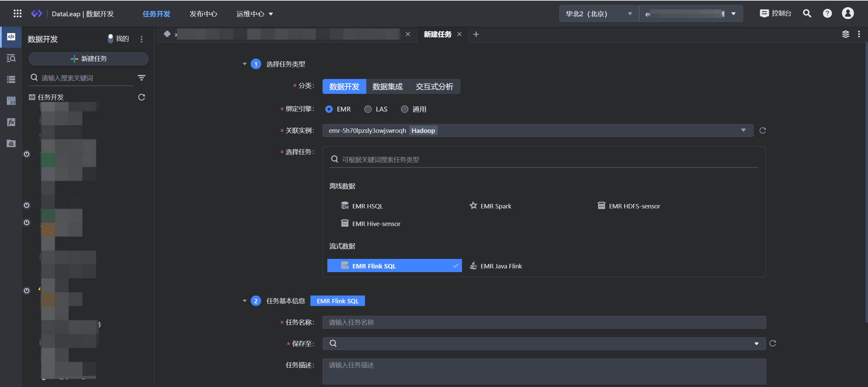This screenshot has width=868, height=387.
Task: Select the 通用 engine radio button
Action: [x=404, y=109]
